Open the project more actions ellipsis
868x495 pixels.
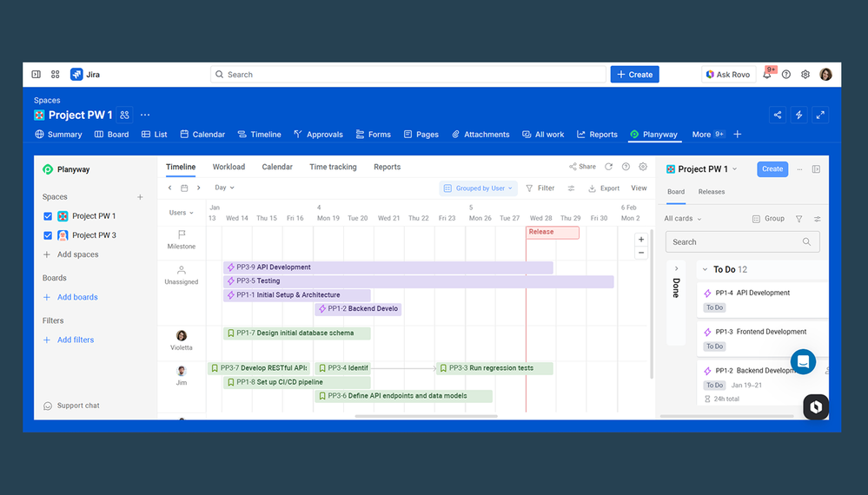click(145, 115)
